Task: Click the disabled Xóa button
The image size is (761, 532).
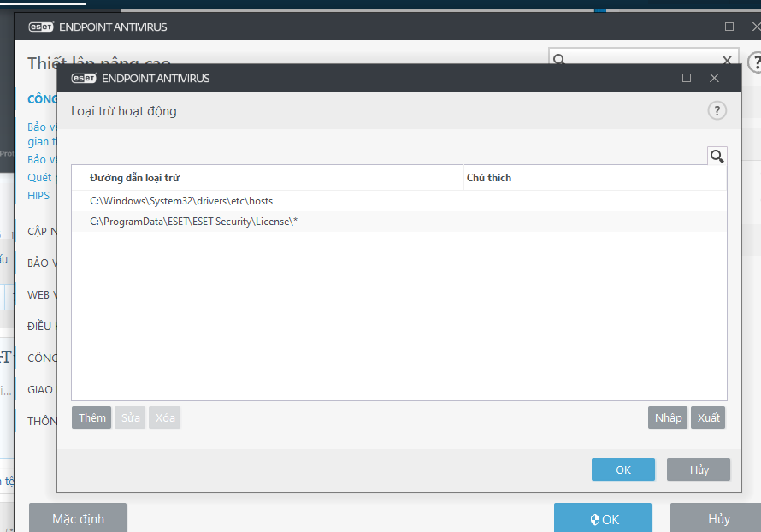Action: (x=164, y=417)
